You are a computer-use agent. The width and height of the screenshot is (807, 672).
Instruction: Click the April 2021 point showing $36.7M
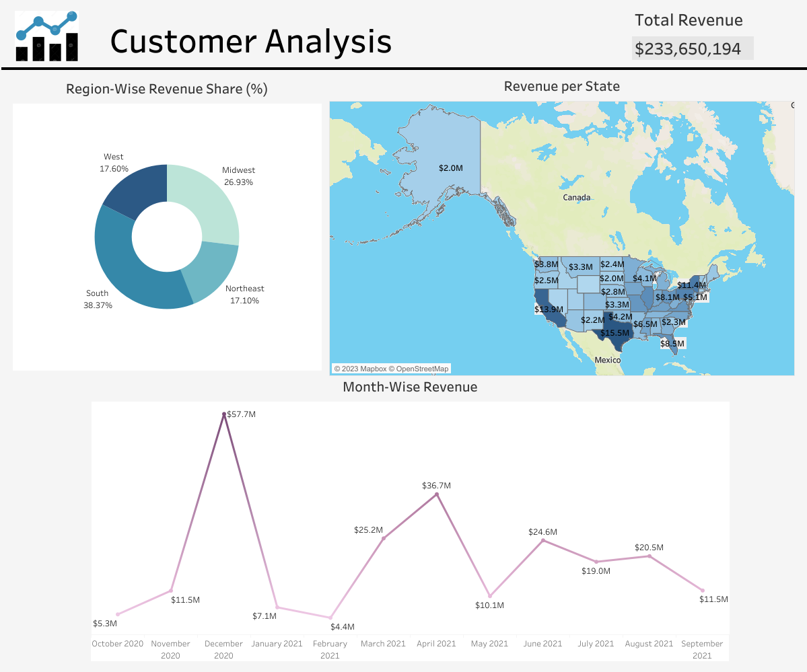coord(436,494)
